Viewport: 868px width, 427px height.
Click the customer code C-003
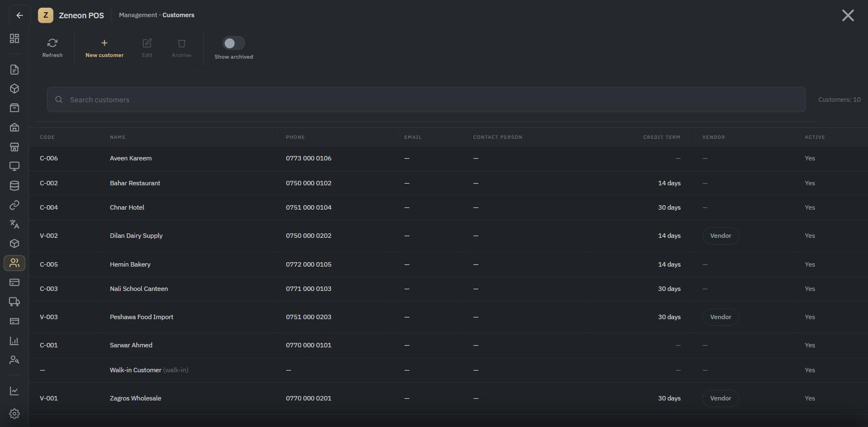pos(49,289)
